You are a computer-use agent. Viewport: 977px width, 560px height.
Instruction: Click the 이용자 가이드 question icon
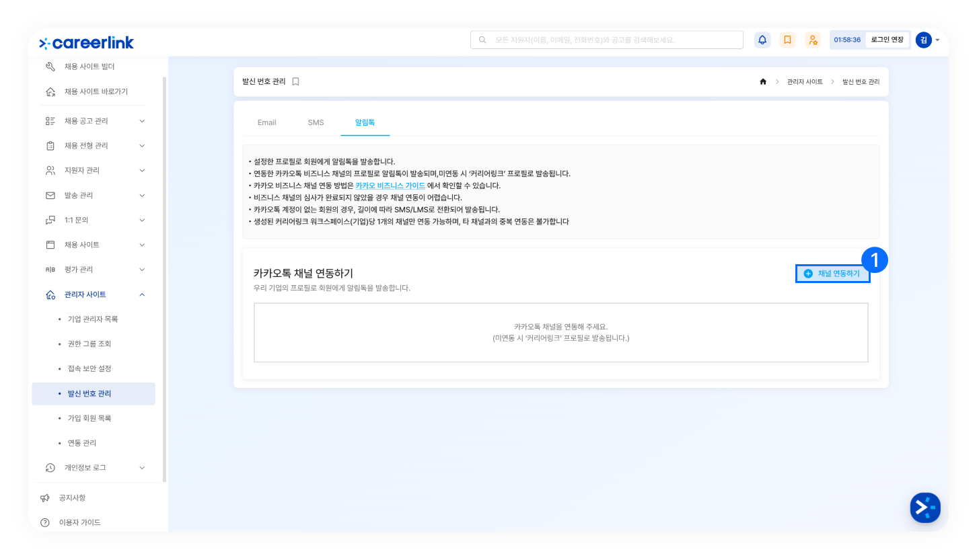pos(45,522)
